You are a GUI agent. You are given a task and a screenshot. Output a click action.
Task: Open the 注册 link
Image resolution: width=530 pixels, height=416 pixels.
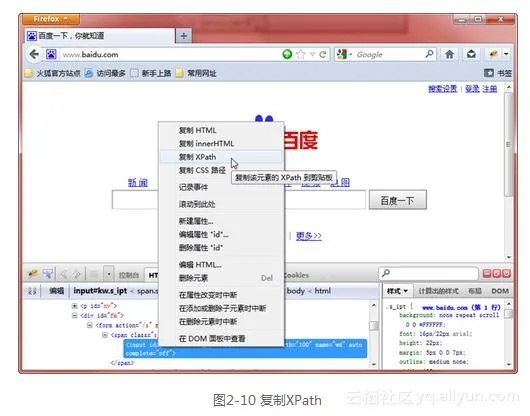click(490, 89)
